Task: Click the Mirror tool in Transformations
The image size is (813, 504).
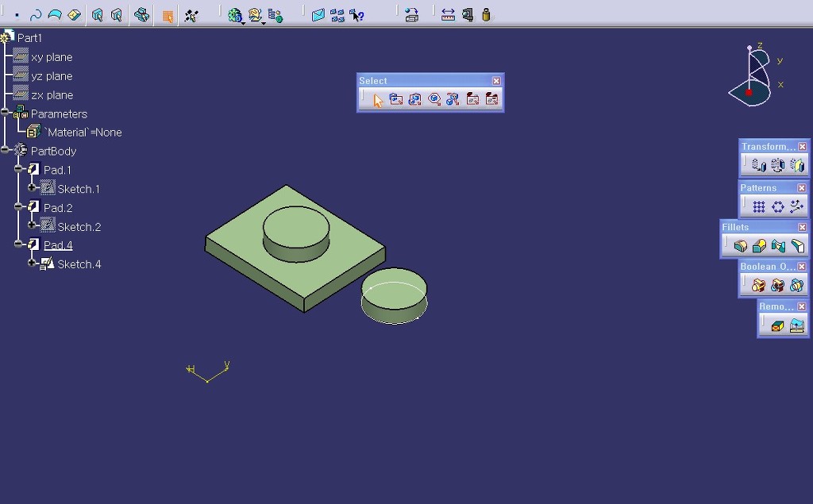Action: (778, 165)
